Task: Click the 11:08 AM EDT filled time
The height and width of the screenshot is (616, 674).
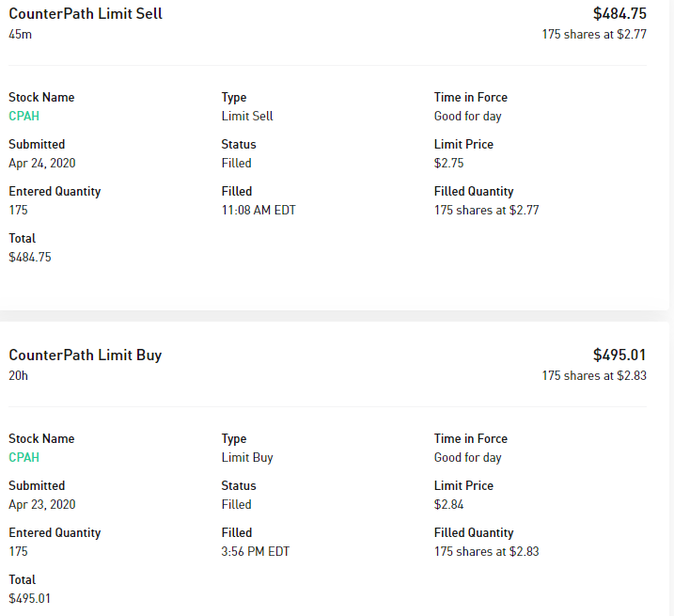Action: pos(259,211)
